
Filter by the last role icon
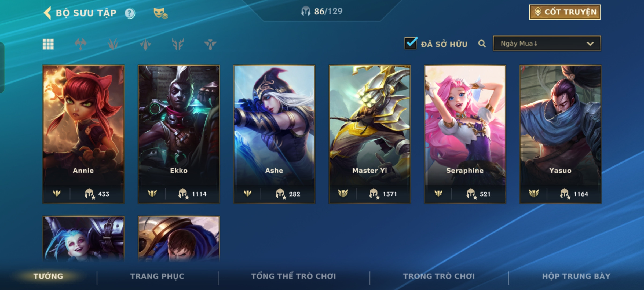210,44
